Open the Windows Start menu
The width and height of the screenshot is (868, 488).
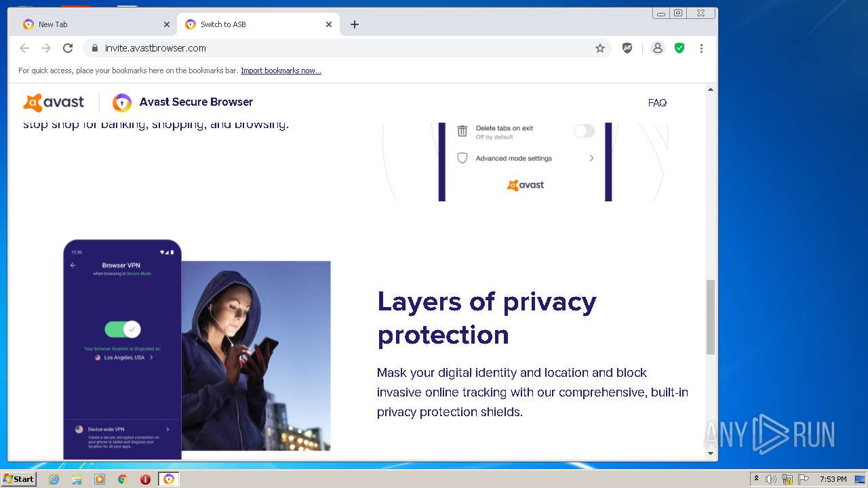(x=19, y=479)
